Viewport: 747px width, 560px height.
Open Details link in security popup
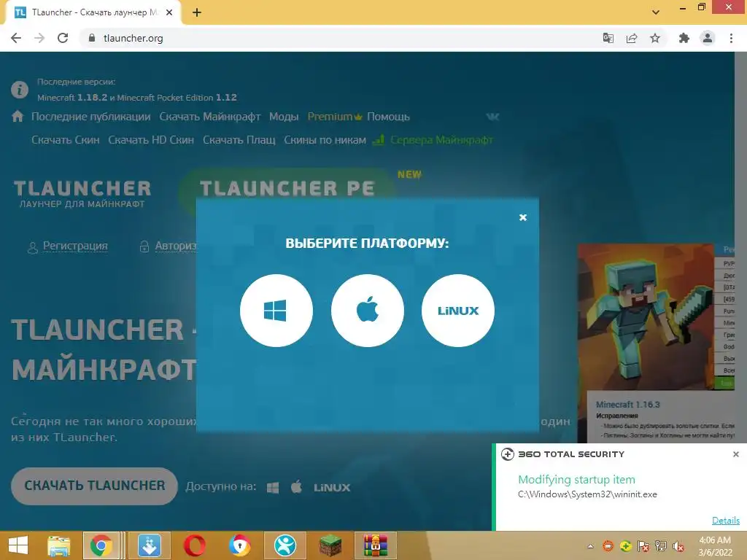[x=726, y=521]
